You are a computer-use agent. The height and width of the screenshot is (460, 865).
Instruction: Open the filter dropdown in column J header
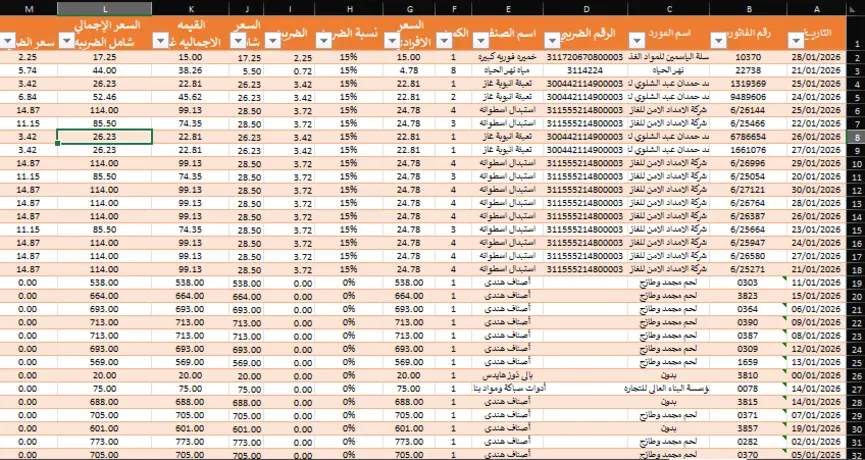pyautogui.click(x=238, y=41)
